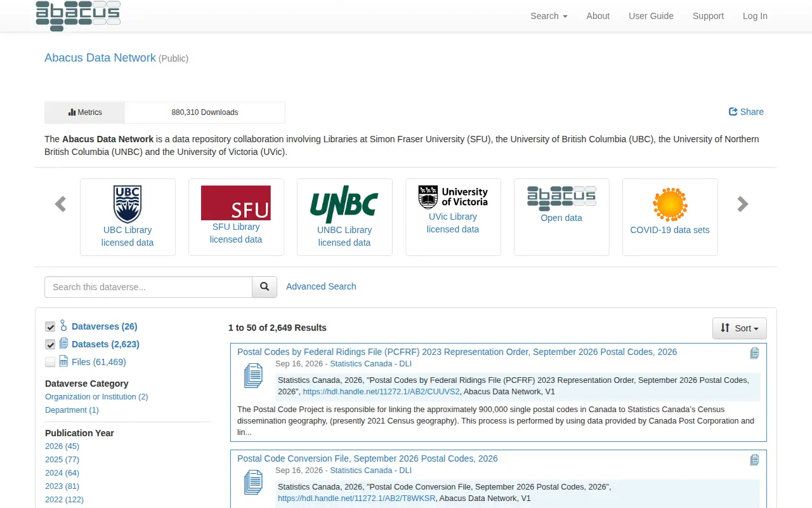Image resolution: width=812 pixels, height=508 pixels.
Task: Click Log In in the navbar
Action: (755, 16)
